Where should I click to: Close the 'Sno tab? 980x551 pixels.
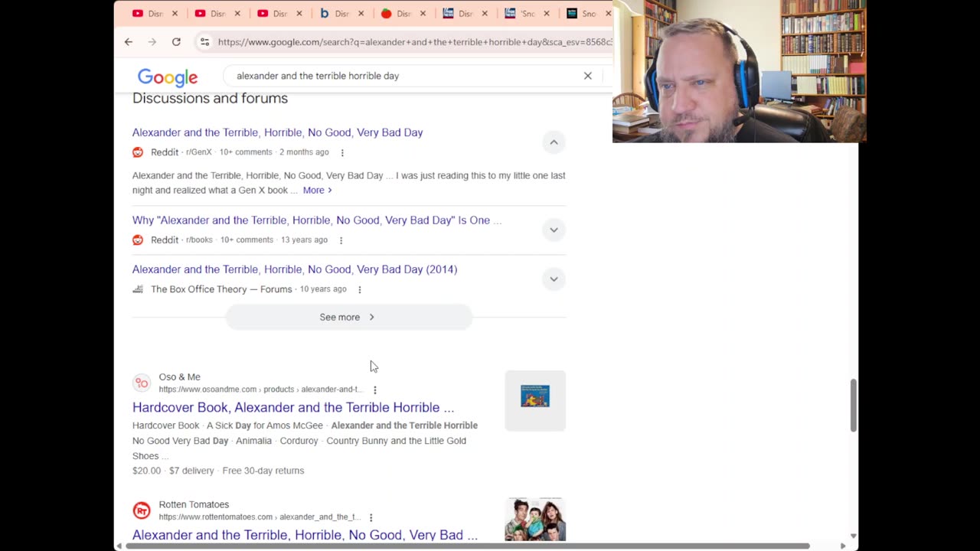click(546, 13)
